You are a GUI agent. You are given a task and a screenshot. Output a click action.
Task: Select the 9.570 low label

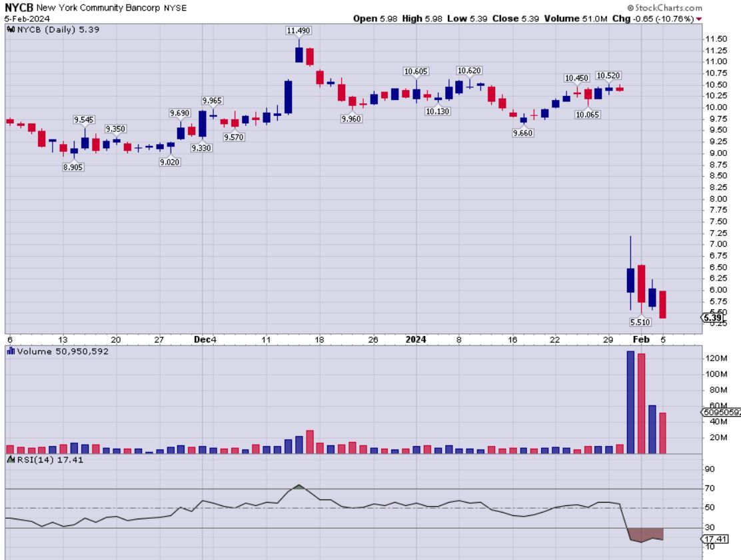point(234,137)
